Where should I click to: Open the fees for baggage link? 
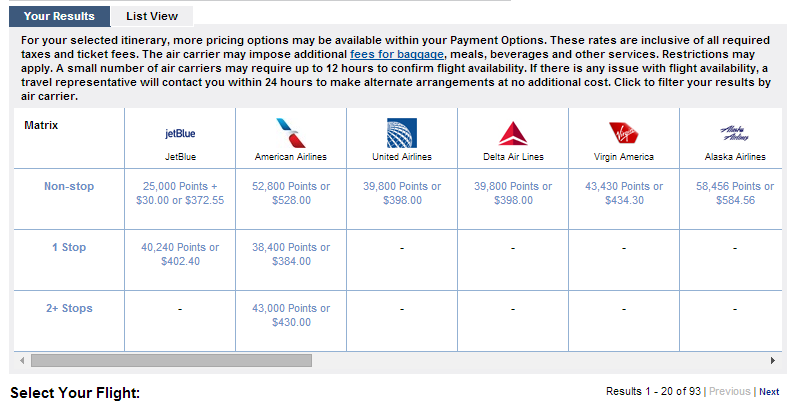point(397,54)
